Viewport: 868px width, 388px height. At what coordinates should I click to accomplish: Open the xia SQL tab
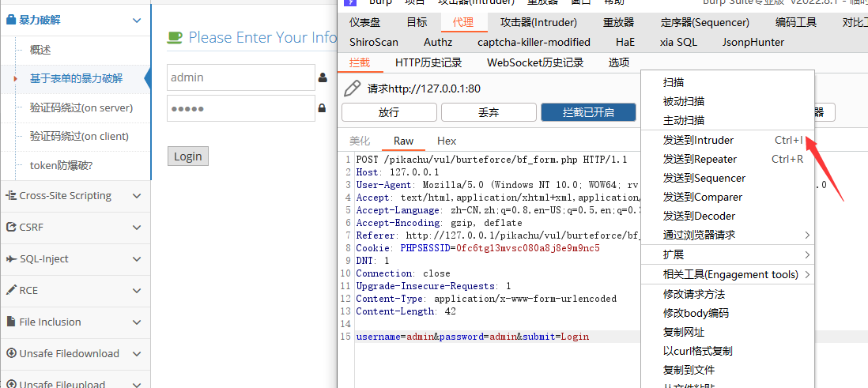click(679, 42)
